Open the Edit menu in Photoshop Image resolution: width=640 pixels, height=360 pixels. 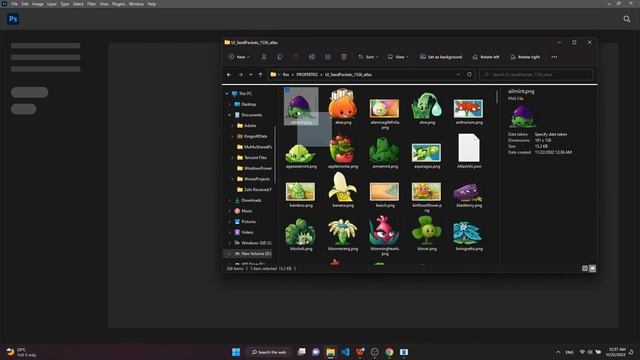(x=25, y=4)
